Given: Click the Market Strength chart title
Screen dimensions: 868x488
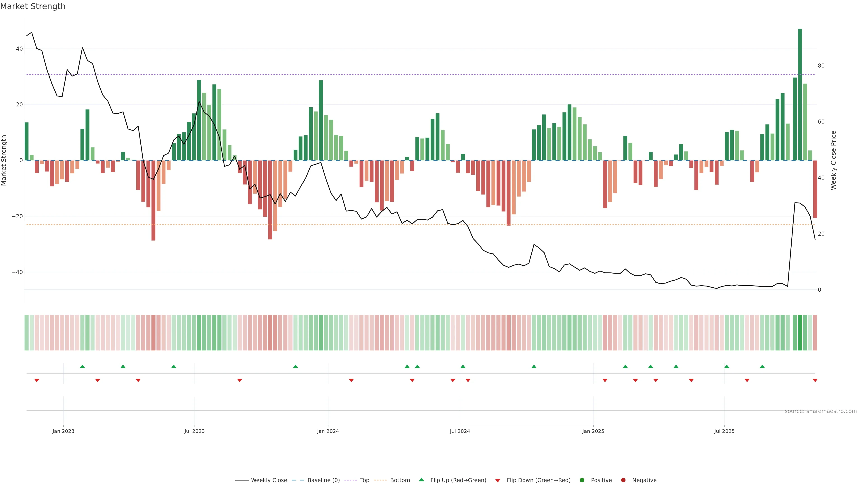Looking at the screenshot, I should pyautogui.click(x=33, y=6).
